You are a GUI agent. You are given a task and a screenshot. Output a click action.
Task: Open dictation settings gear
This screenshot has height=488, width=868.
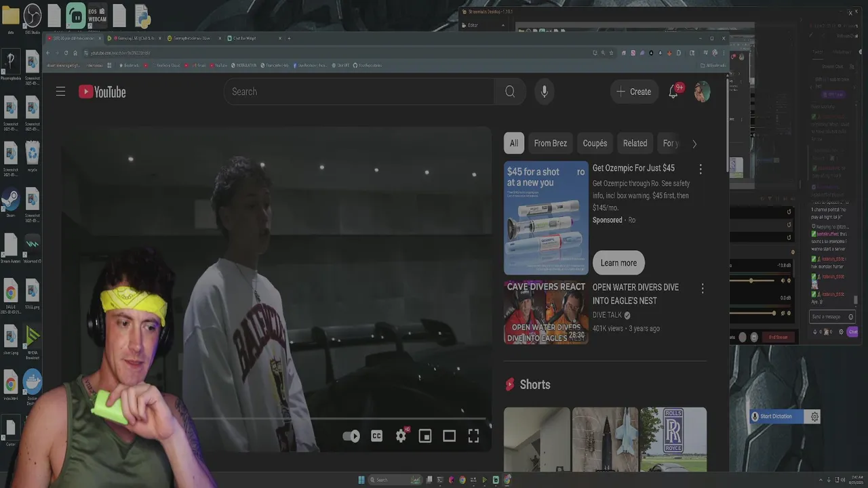tap(814, 417)
